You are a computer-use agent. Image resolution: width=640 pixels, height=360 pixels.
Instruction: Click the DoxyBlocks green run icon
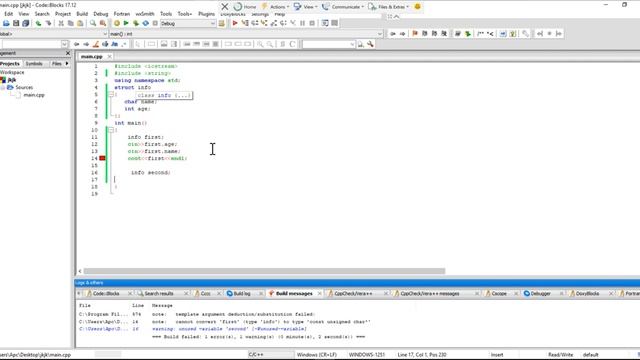click(x=468, y=33)
